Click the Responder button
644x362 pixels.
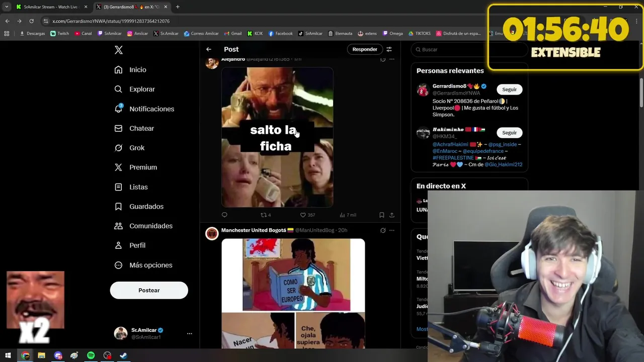point(365,49)
